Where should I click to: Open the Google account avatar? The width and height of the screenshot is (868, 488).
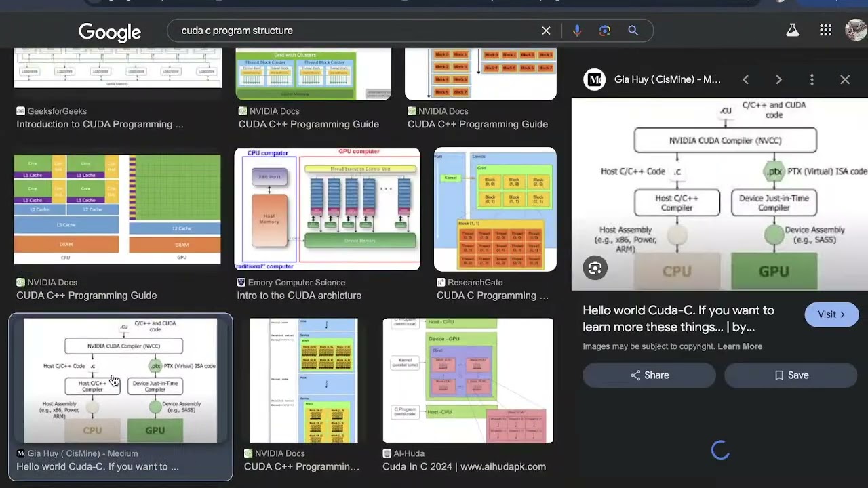coord(856,30)
